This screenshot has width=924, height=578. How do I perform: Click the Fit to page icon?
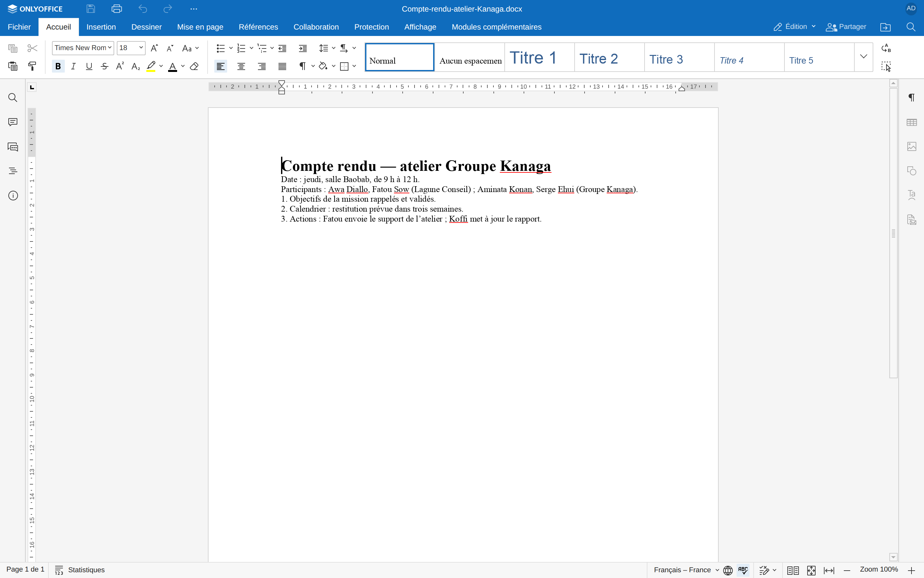point(811,570)
